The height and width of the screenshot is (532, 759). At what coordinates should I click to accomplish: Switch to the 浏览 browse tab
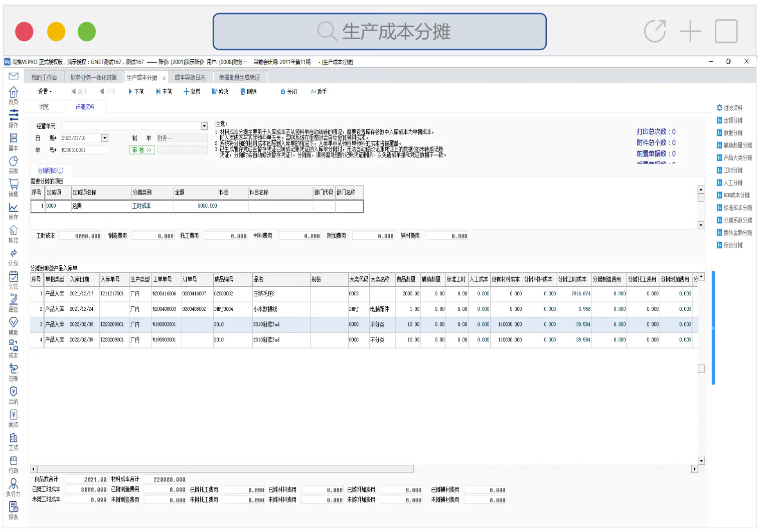click(44, 107)
